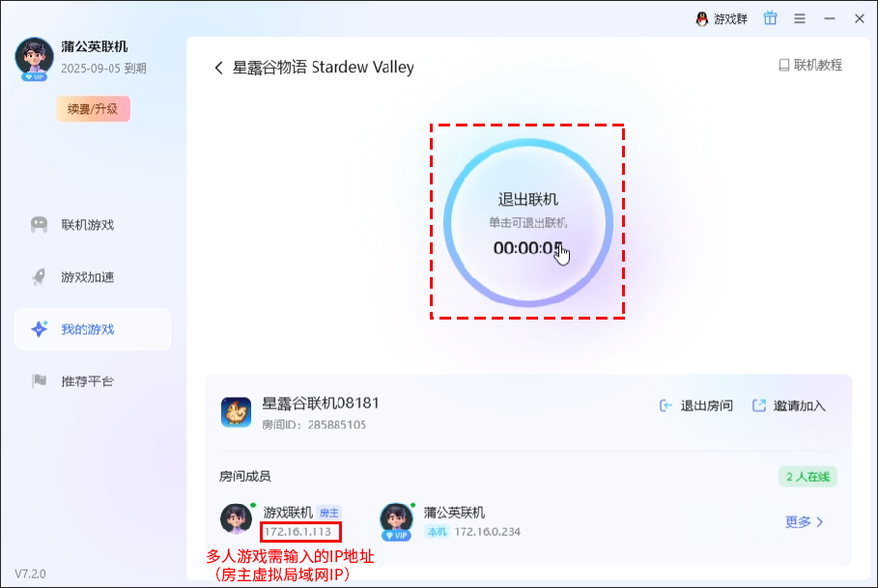The image size is (878, 588).
Task: Click the gift box icon in title bar
Action: (770, 18)
